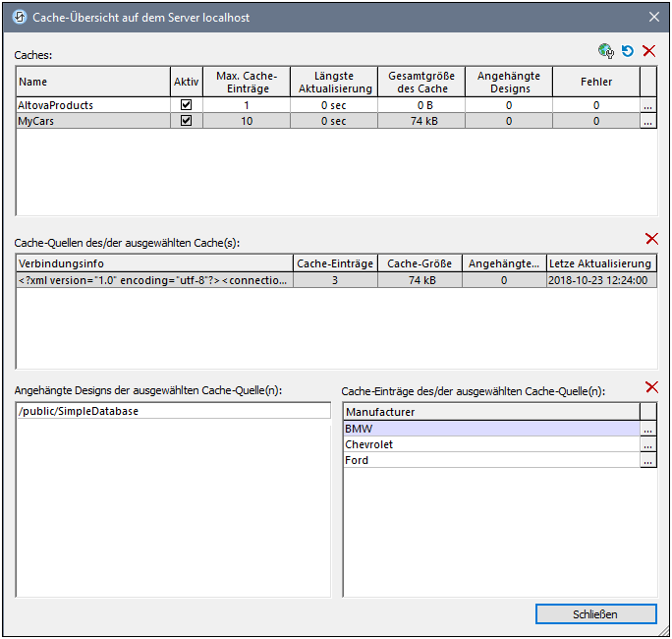Screen dimensions: 672x639
Task: Click the Letze Aktualisierung column header
Action: coord(601,263)
